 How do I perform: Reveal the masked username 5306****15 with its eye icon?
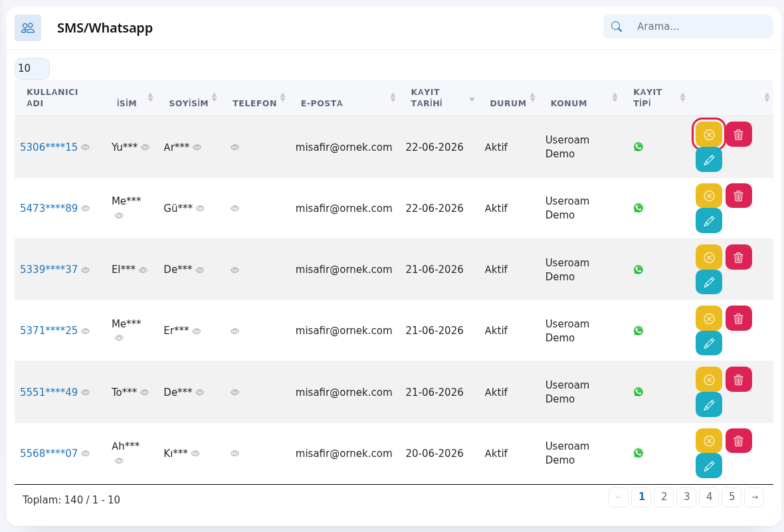click(x=86, y=147)
